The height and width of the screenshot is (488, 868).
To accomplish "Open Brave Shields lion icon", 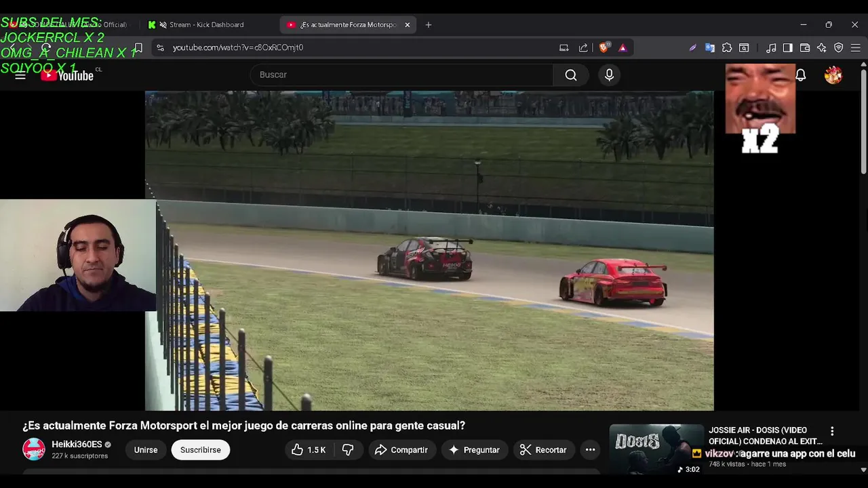I will click(604, 47).
